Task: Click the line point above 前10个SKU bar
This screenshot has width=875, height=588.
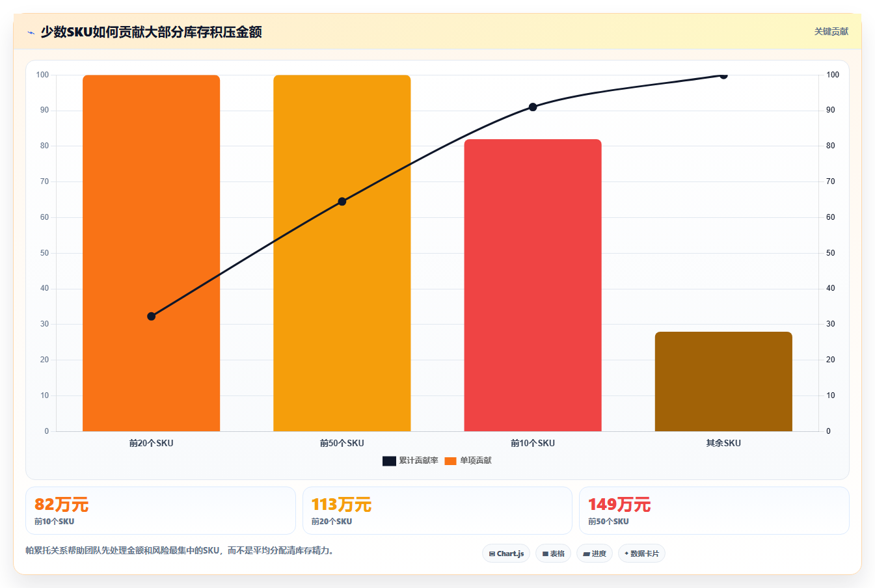Action: [x=533, y=107]
